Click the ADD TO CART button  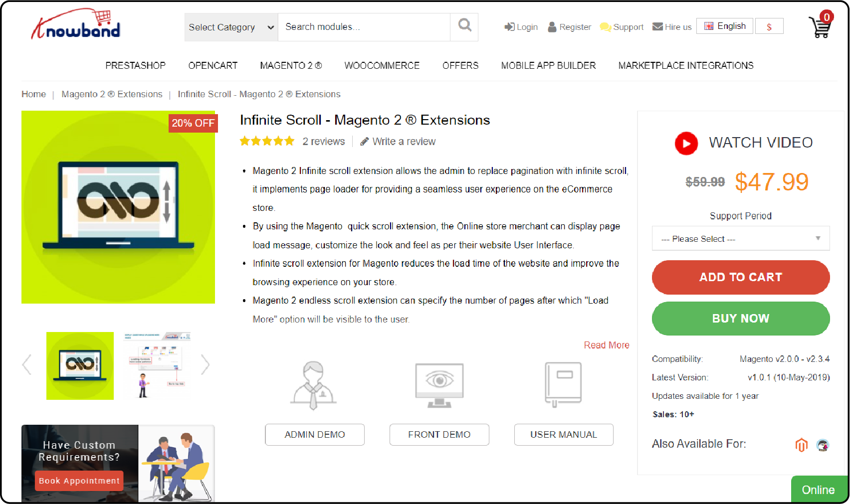coord(741,277)
